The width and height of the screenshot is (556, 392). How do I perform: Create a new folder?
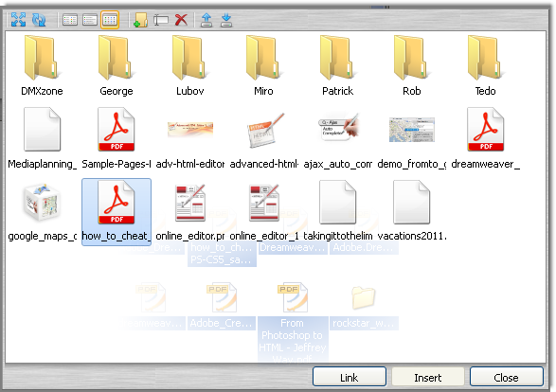140,20
